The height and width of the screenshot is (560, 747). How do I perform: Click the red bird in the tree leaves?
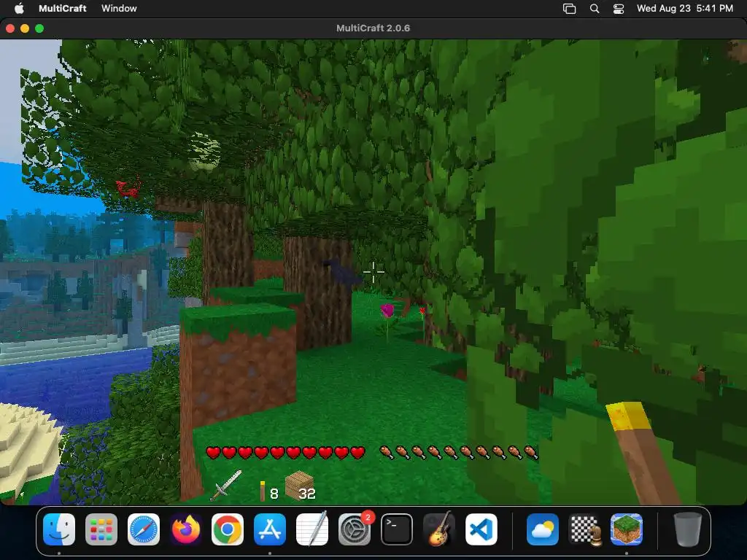pyautogui.click(x=128, y=189)
